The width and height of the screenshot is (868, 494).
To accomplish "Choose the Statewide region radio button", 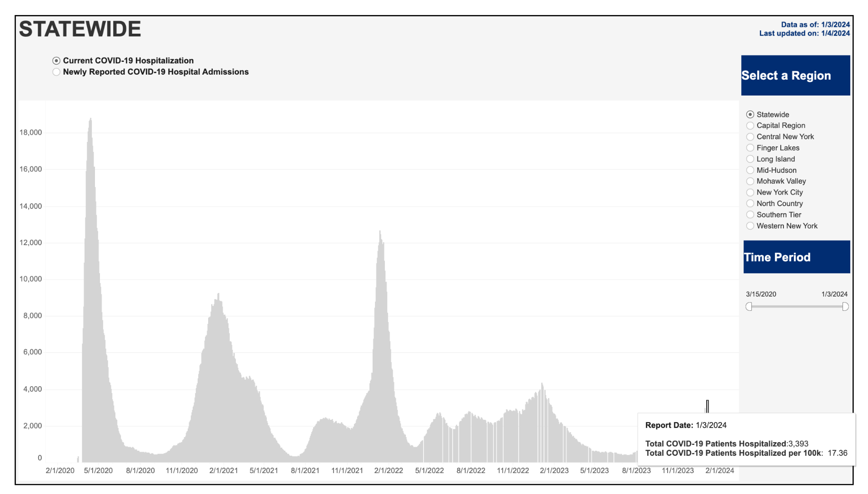I will [x=750, y=115].
